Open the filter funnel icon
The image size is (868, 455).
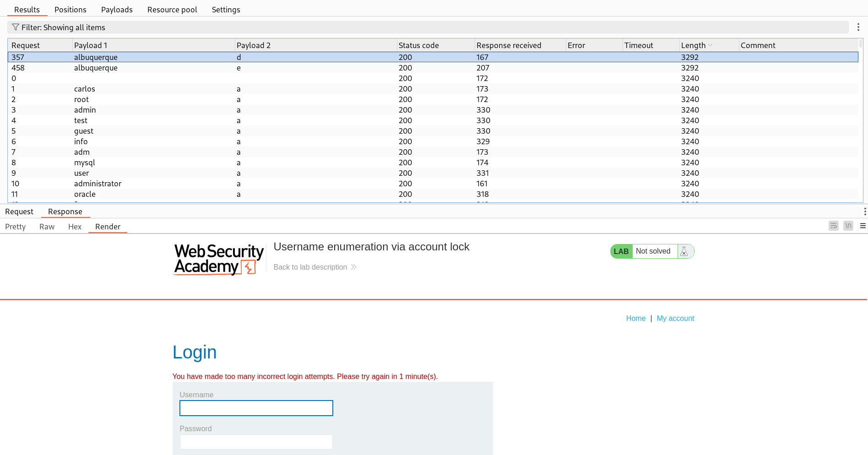[15, 27]
